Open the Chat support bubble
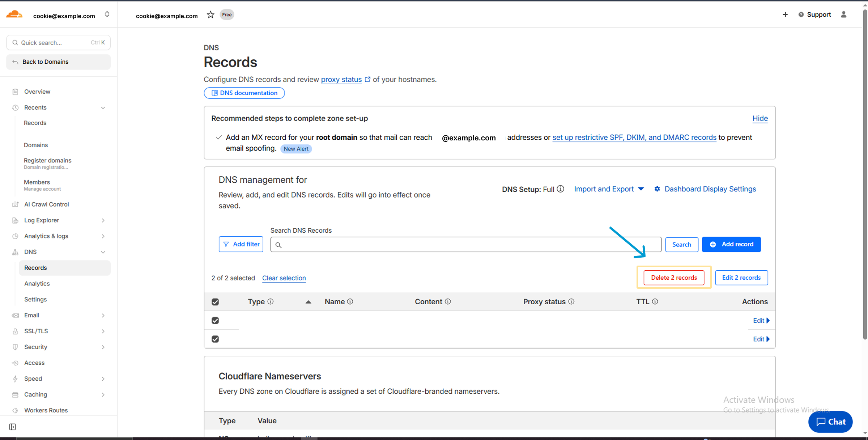868x440 pixels. point(830,422)
